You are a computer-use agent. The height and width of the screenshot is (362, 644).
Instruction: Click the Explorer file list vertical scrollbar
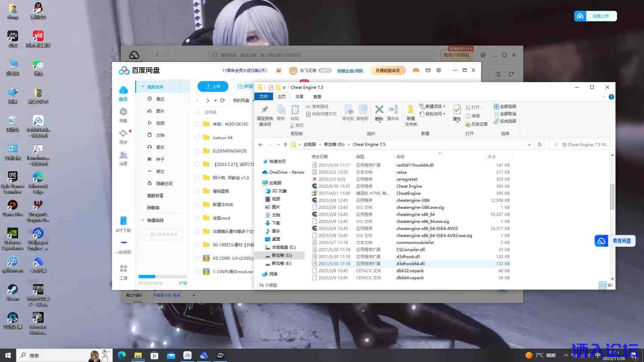(x=612, y=197)
